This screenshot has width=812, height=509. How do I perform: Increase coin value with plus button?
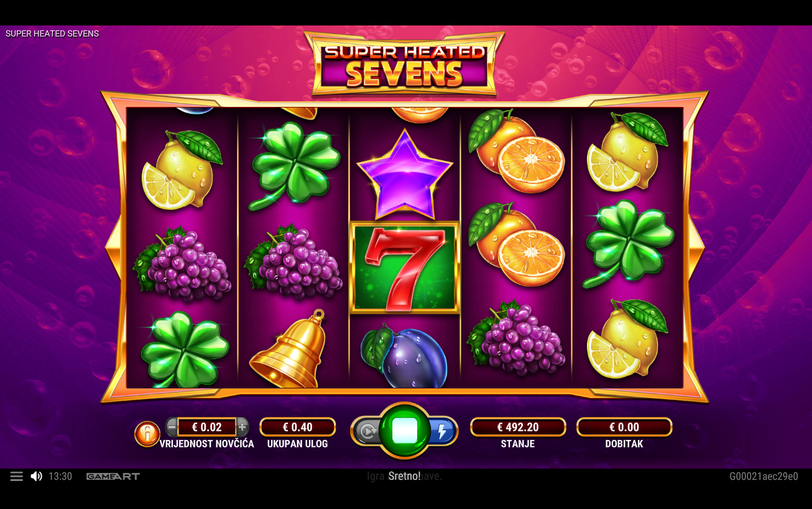[242, 427]
